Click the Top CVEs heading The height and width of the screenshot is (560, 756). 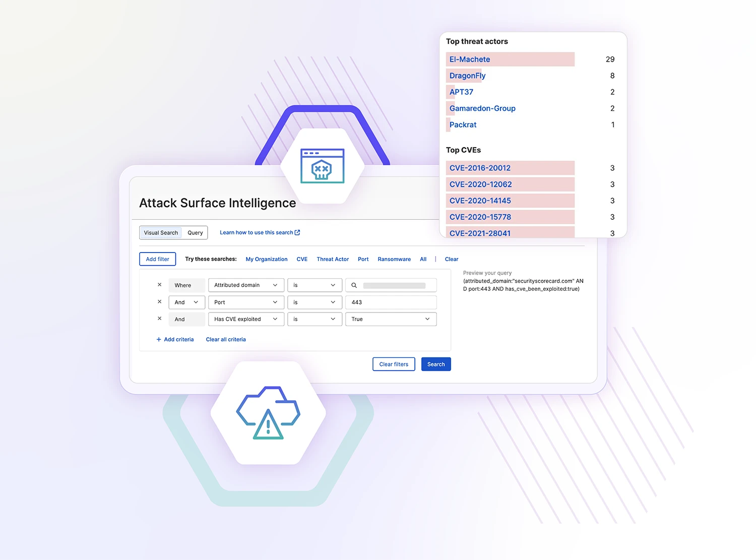pos(463,150)
